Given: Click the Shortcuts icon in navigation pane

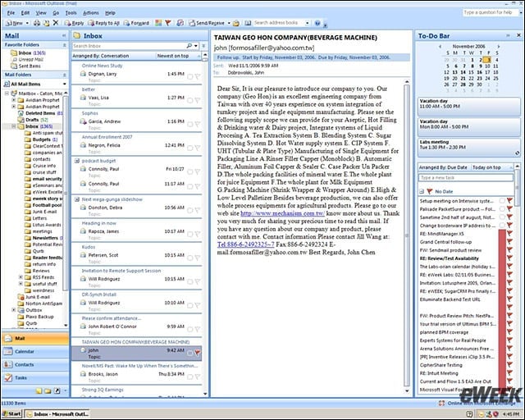Looking at the screenshot, I should 57,390.
